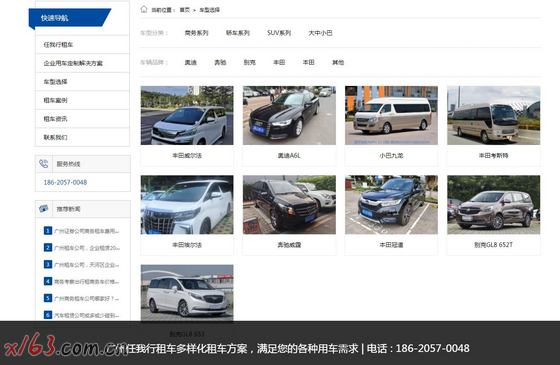Click the home icon in the breadcrumb
The height and width of the screenshot is (365, 560).
[x=144, y=9]
